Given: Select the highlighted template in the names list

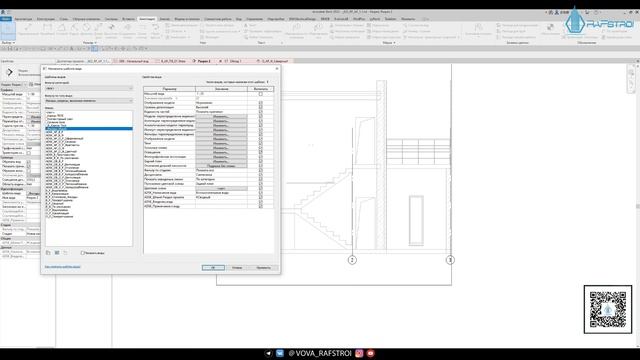Looking at the screenshot, I should pos(89,129).
